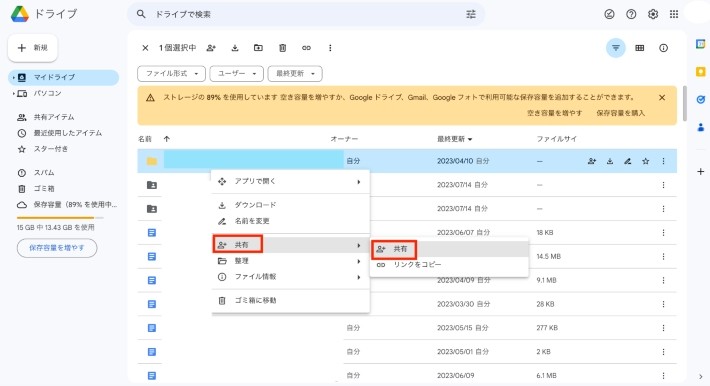This screenshot has width=710, height=386.
Task: Select マイドライブ in sidebar
Action: pyautogui.click(x=63, y=77)
